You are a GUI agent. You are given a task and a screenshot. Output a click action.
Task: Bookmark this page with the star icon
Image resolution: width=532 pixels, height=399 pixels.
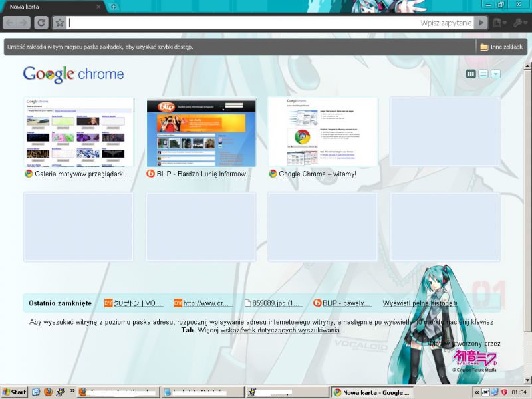pos(60,23)
